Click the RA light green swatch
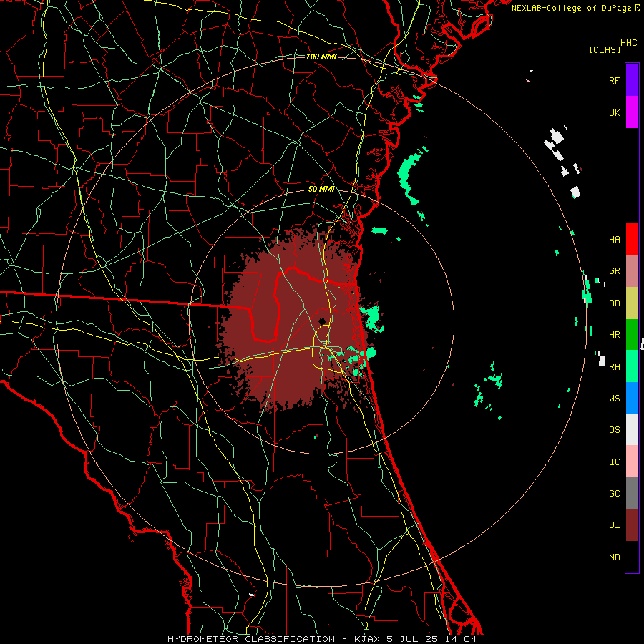This screenshot has width=644, height=644. 632,366
